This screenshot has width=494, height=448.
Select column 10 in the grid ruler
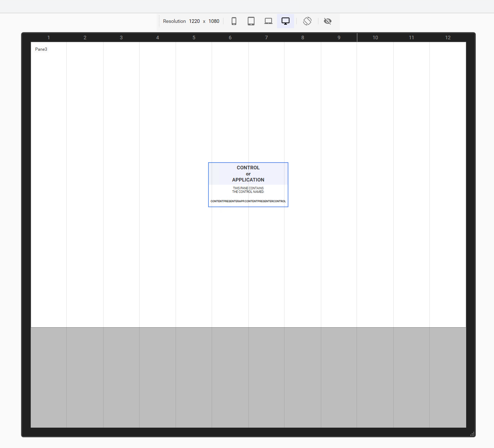point(375,38)
